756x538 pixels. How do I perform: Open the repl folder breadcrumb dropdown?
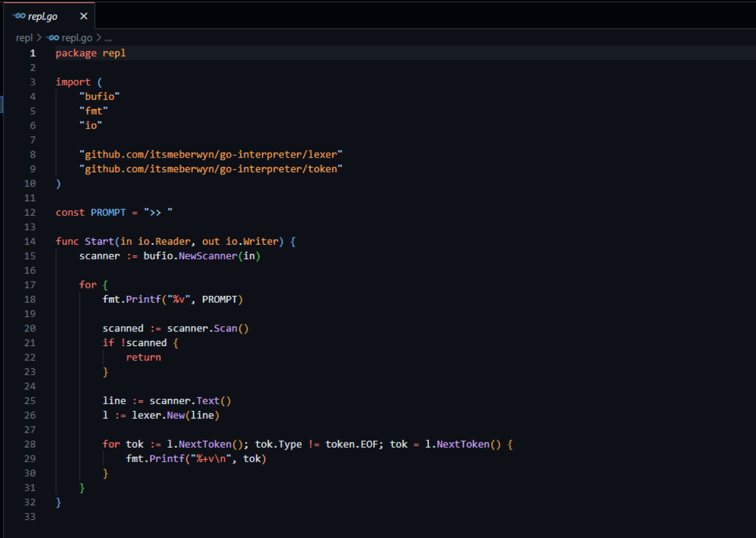[24, 37]
